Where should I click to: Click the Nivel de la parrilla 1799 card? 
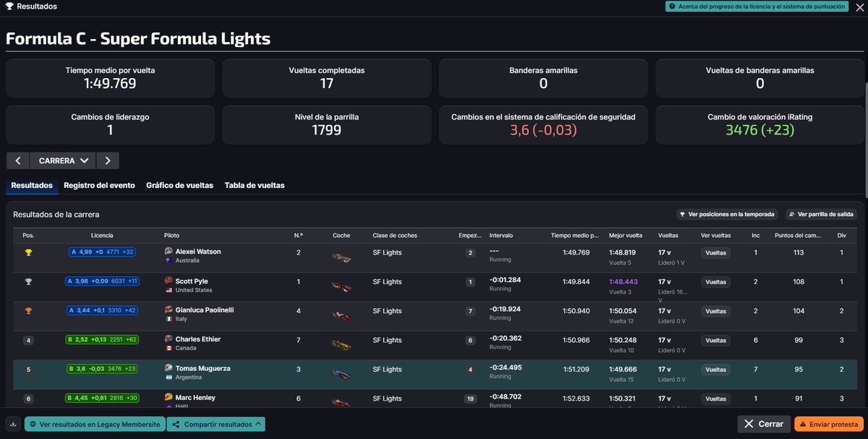(x=326, y=125)
